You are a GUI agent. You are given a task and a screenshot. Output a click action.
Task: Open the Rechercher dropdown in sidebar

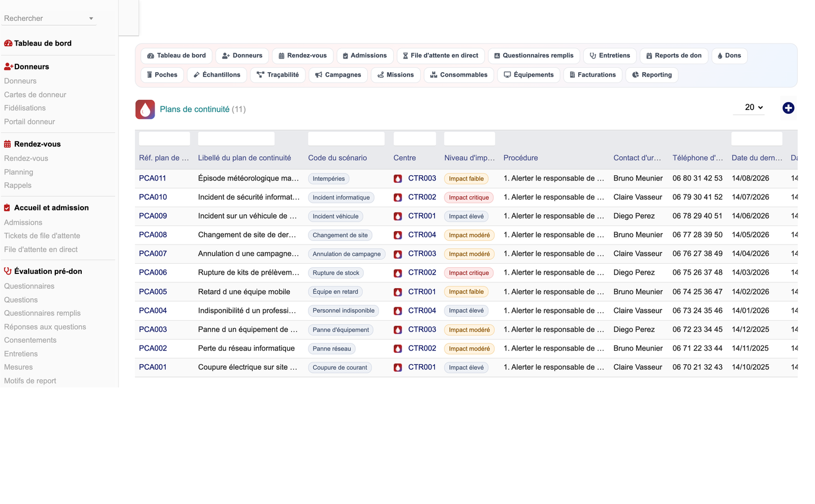pyautogui.click(x=49, y=19)
